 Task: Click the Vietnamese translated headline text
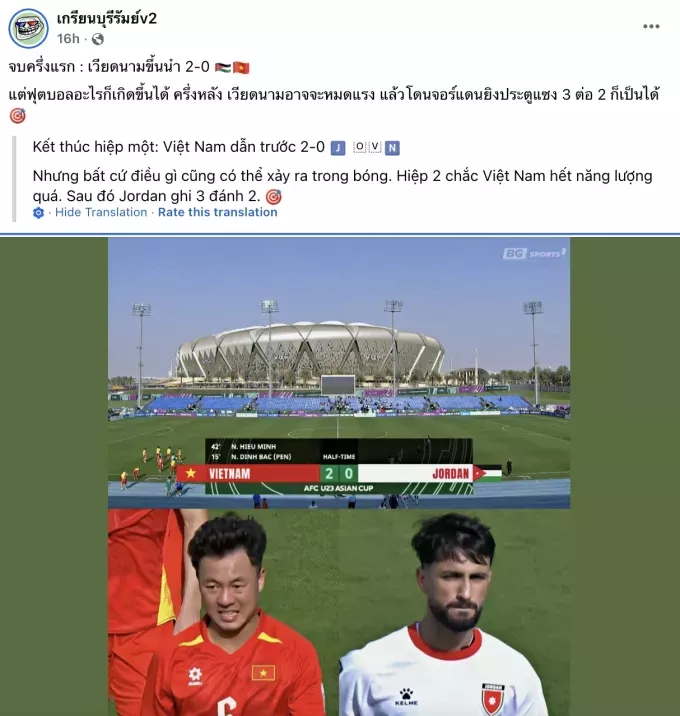179,147
